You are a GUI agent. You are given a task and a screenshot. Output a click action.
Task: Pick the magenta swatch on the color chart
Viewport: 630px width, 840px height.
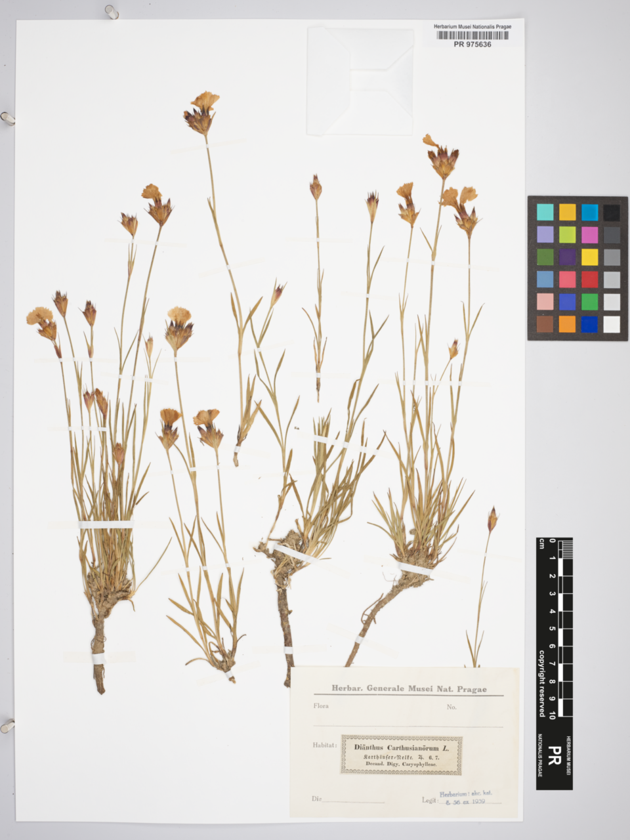[x=589, y=234]
